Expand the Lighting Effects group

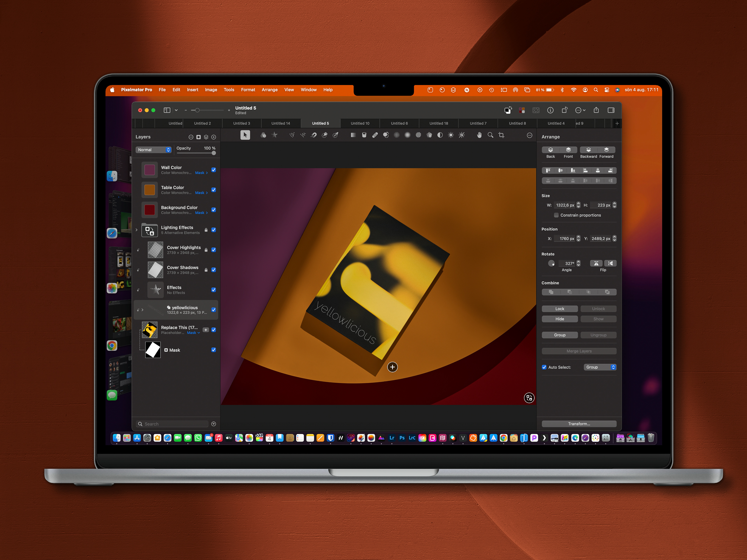coord(136,230)
